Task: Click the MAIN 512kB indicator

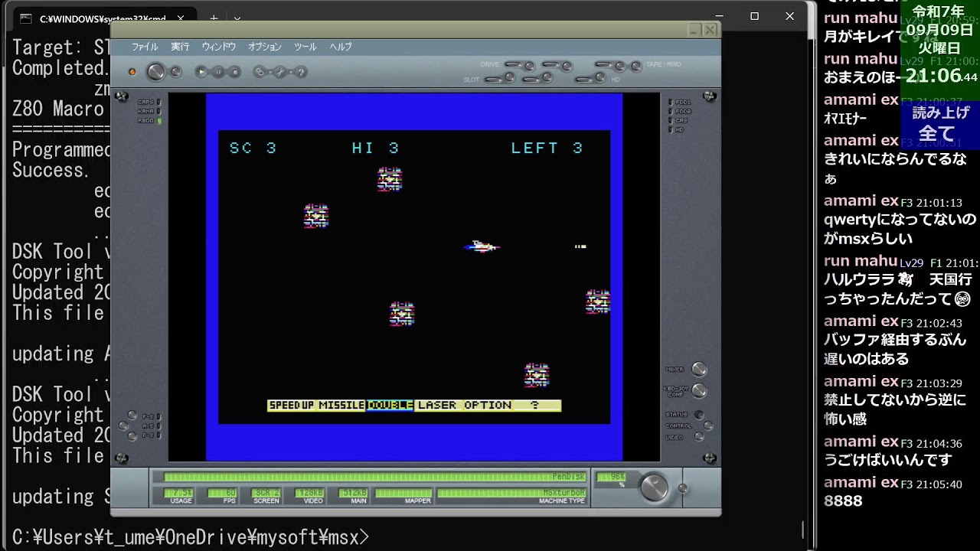Action: pyautogui.click(x=353, y=494)
